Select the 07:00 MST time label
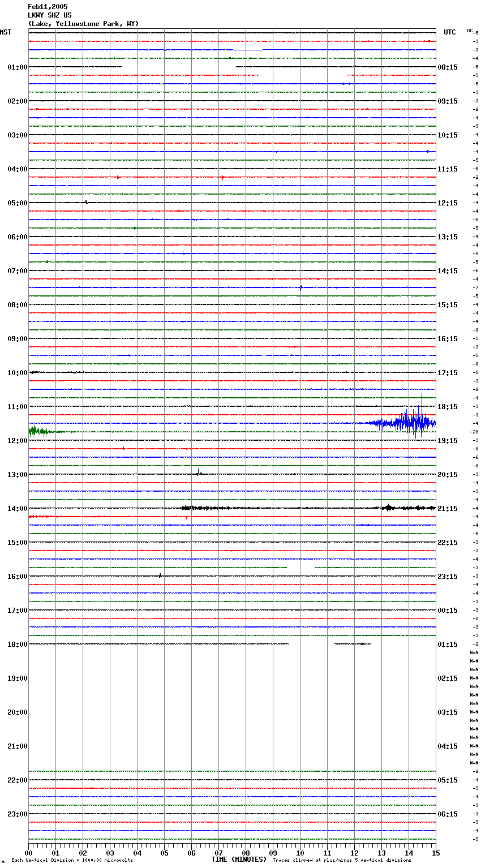481x868 pixels. [x=18, y=271]
